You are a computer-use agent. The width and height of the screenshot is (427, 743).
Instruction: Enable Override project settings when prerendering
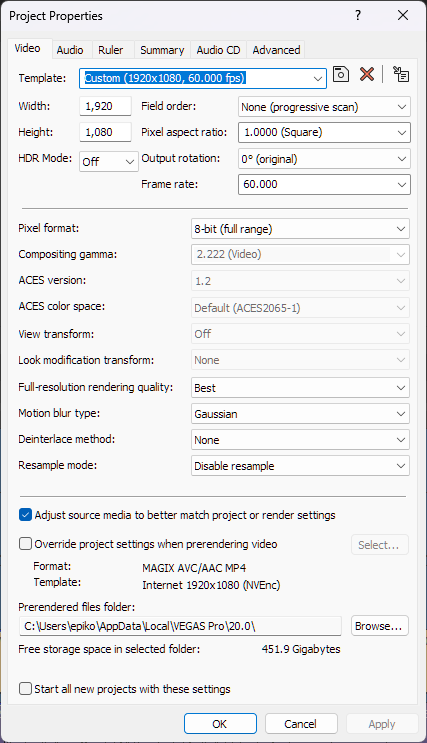25,544
